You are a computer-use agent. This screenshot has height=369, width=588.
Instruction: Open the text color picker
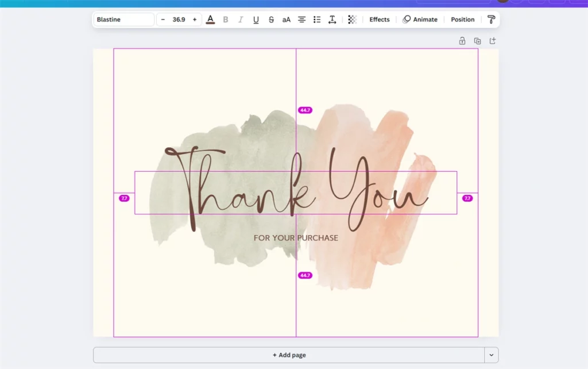pyautogui.click(x=210, y=19)
